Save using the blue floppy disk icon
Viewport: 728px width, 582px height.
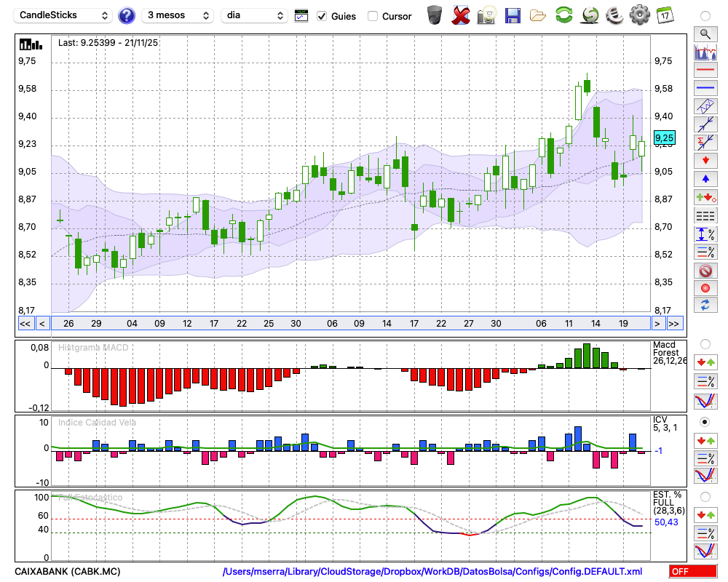click(512, 16)
